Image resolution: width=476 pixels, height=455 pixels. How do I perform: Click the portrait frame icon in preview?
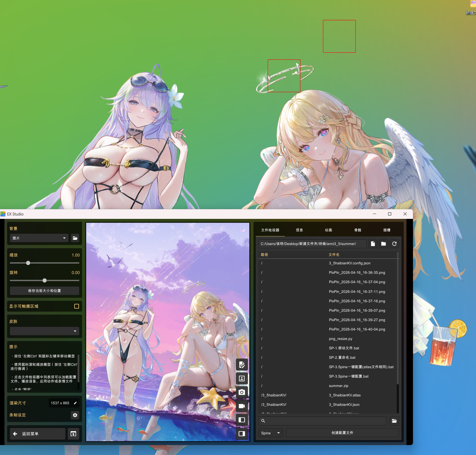click(x=242, y=378)
